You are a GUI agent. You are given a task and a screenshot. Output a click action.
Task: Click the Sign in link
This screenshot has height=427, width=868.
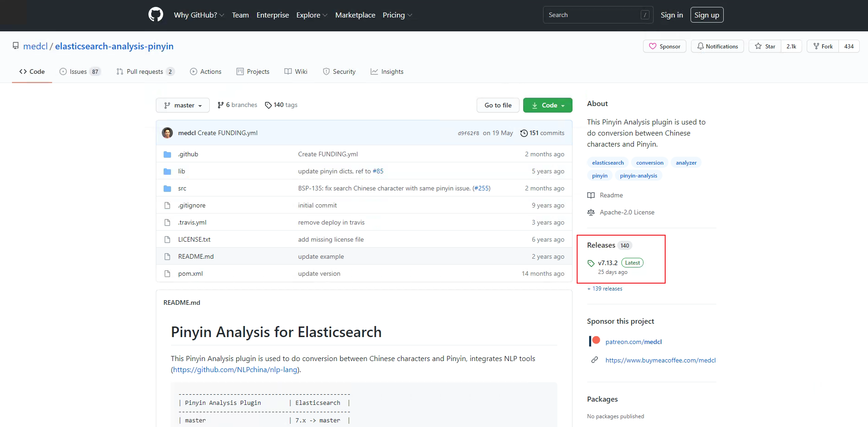(x=672, y=15)
